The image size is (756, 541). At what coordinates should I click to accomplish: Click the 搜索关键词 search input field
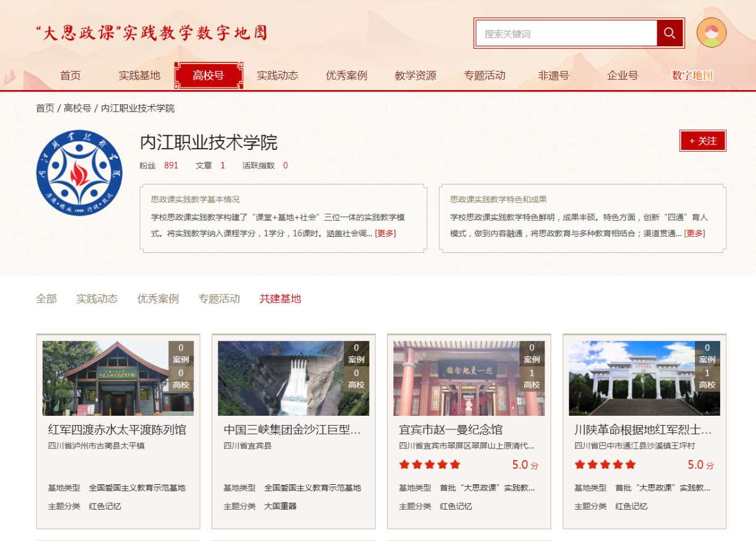click(x=566, y=33)
